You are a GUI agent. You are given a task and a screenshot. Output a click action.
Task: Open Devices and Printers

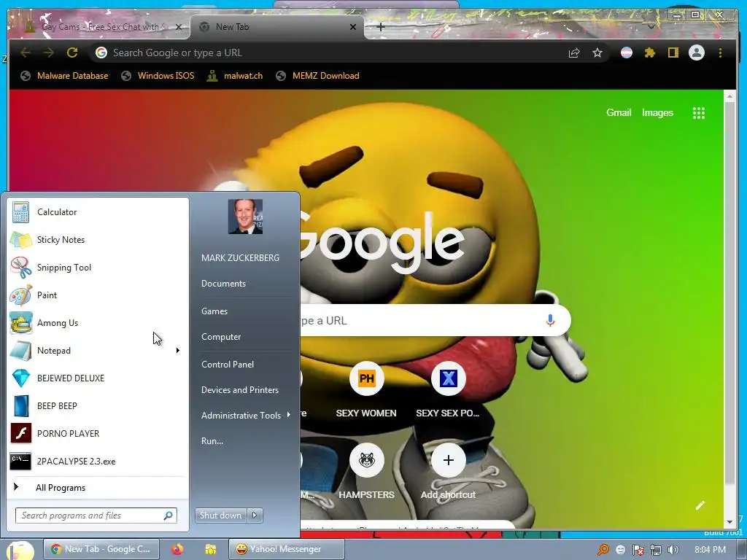(x=239, y=390)
